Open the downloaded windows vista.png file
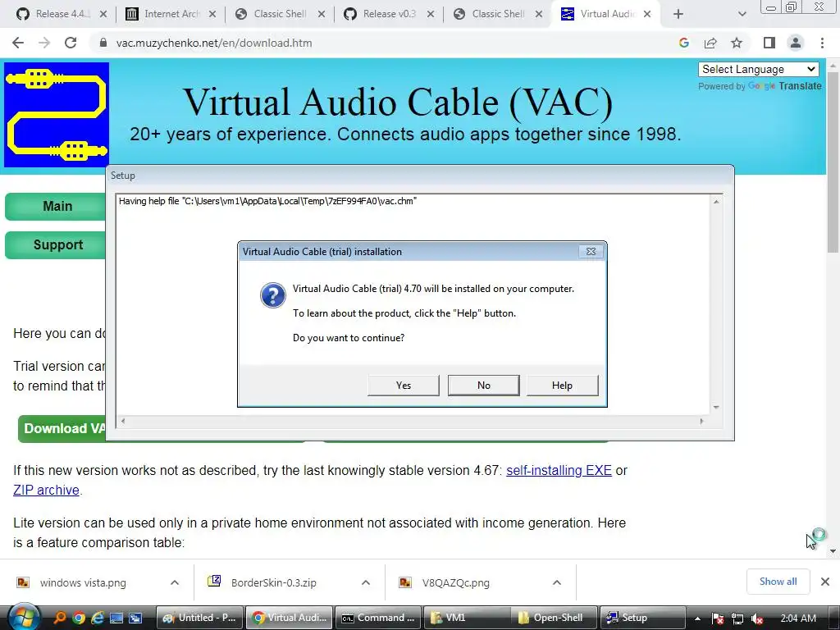Screen dimensions: 840x630 [x=83, y=582]
